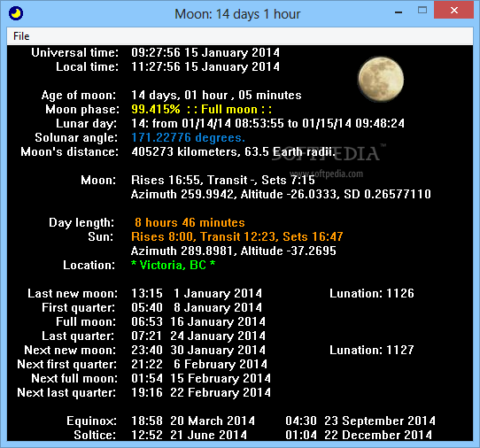Click the Last quarter 24 January date
480x448 pixels.
(198, 336)
